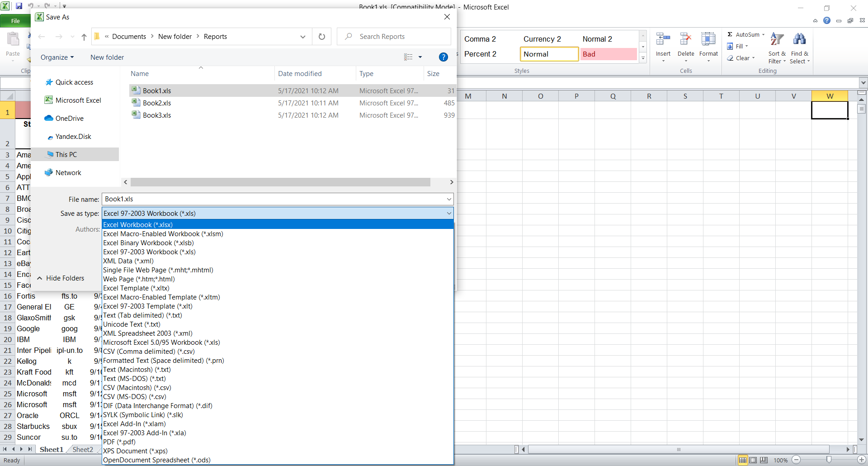This screenshot has height=466, width=868.
Task: Click the Insert cells icon
Action: click(x=663, y=40)
